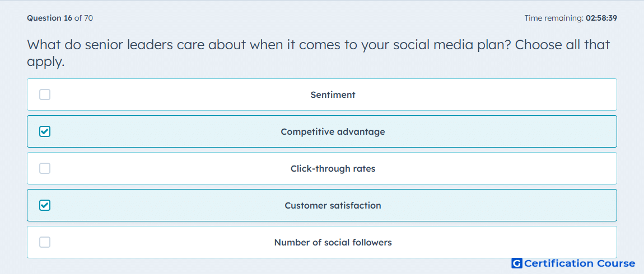Click the Time remaining label
The width and height of the screenshot is (644, 274).
[554, 18]
